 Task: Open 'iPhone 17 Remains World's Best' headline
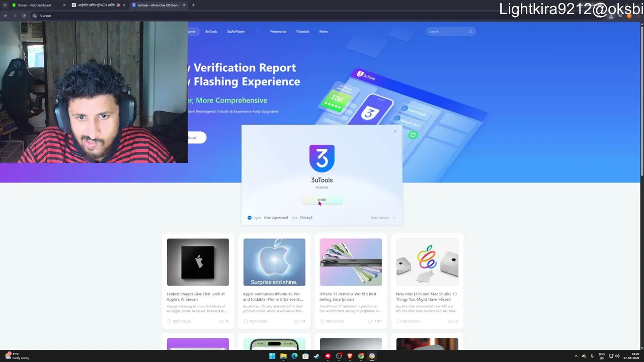pos(348,297)
